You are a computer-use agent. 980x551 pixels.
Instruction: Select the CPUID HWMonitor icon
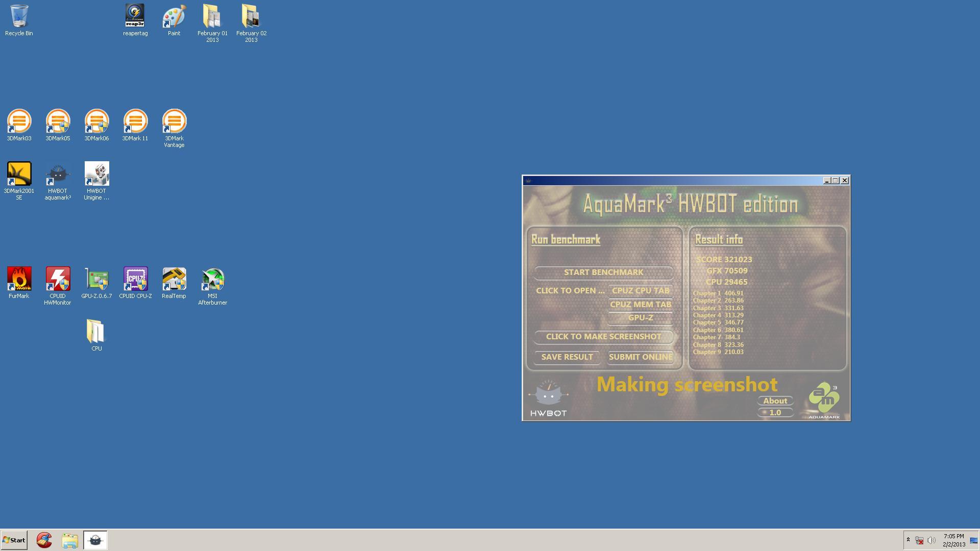58,286
